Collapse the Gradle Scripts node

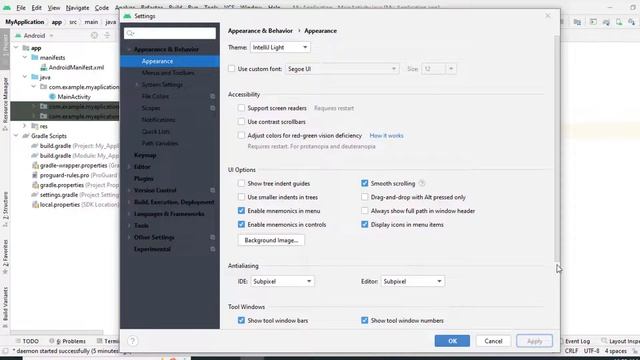pos(16,136)
